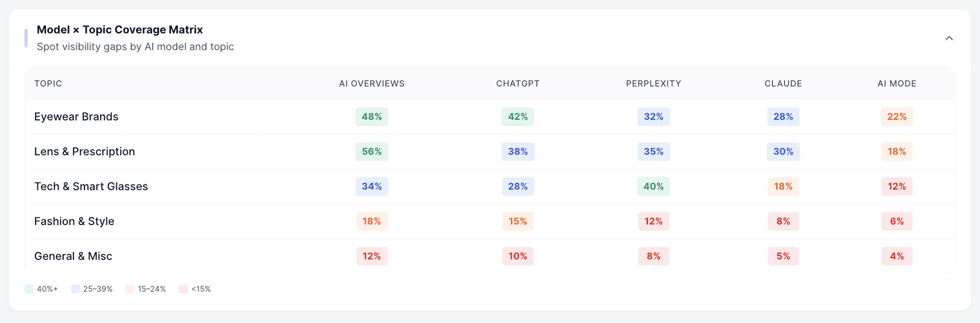Click the AI OVERVIEWS column header
The image size is (980, 323).
click(x=372, y=84)
